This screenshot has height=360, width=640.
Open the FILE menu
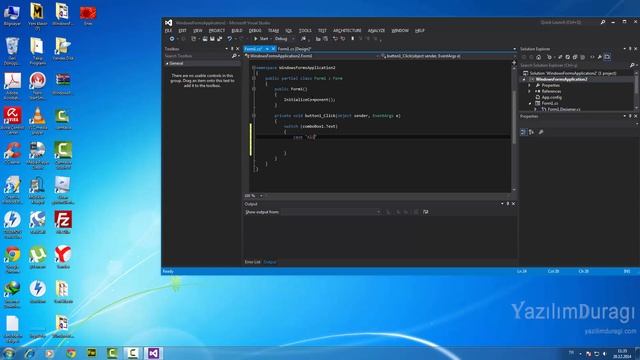[x=168, y=31]
